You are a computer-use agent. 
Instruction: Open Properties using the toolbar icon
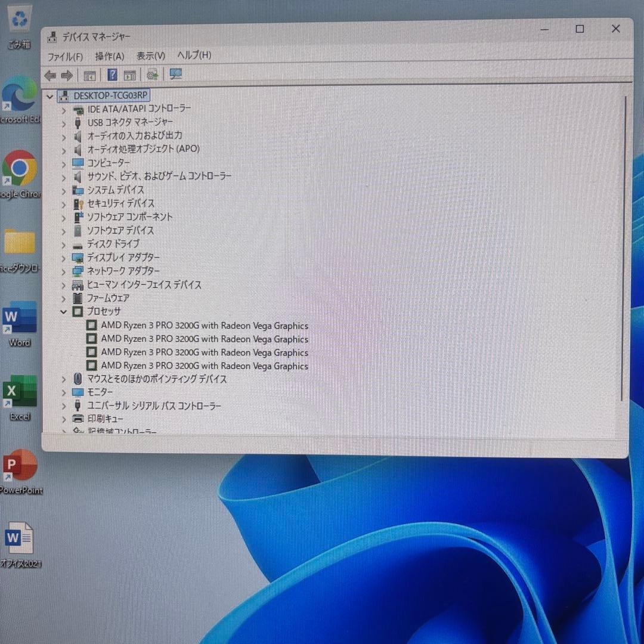[x=130, y=75]
